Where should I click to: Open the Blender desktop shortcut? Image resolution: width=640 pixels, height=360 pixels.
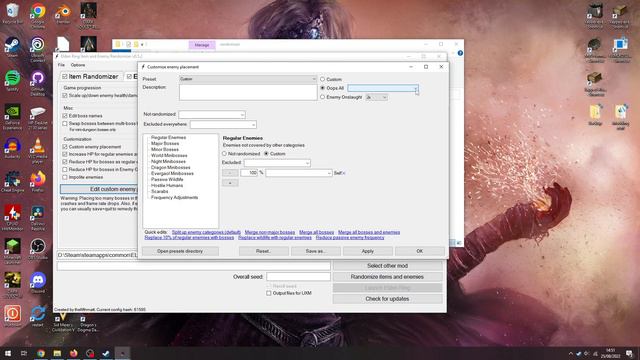click(x=63, y=12)
